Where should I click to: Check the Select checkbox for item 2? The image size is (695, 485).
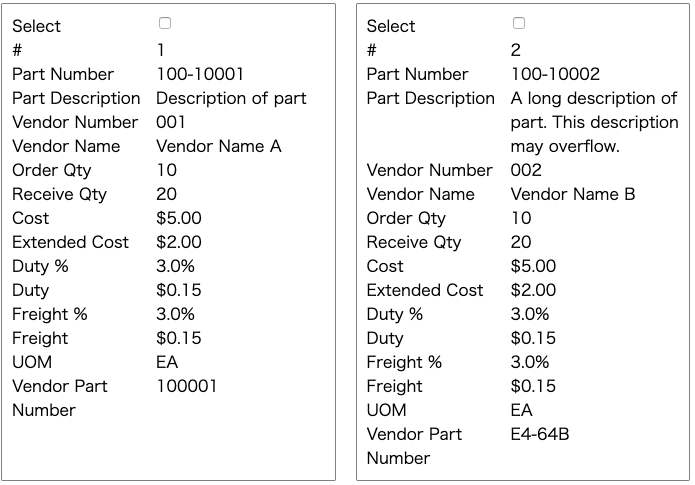click(519, 23)
